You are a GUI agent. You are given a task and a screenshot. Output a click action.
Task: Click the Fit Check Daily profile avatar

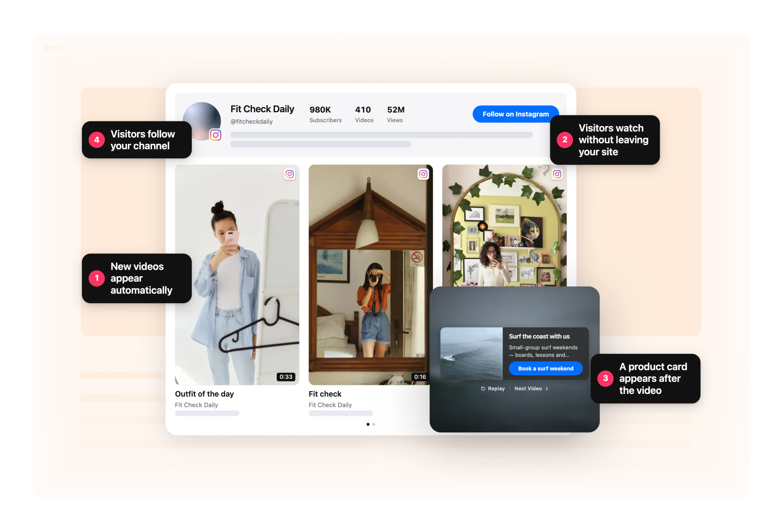coord(202,121)
